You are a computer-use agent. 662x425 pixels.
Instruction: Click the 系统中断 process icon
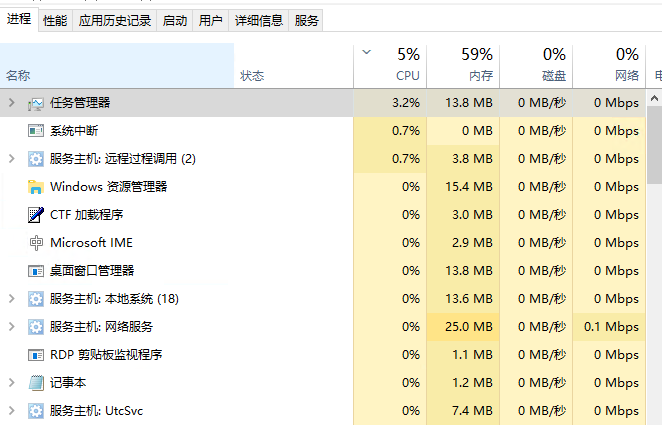(x=36, y=131)
